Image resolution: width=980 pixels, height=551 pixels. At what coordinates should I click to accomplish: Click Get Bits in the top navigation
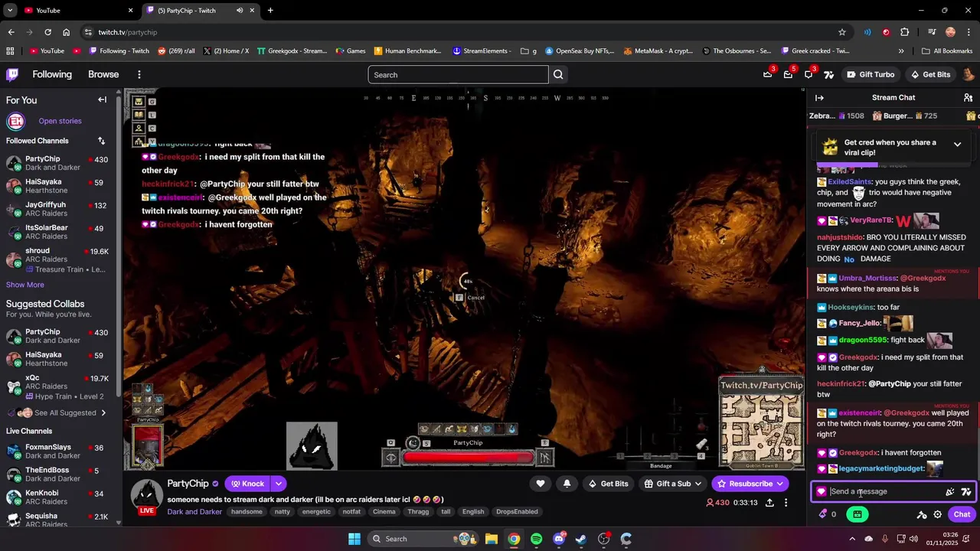[930, 74]
